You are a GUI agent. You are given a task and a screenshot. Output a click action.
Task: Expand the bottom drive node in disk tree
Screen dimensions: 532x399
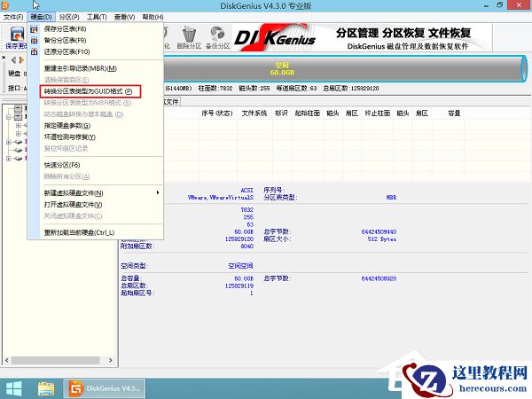click(9, 159)
